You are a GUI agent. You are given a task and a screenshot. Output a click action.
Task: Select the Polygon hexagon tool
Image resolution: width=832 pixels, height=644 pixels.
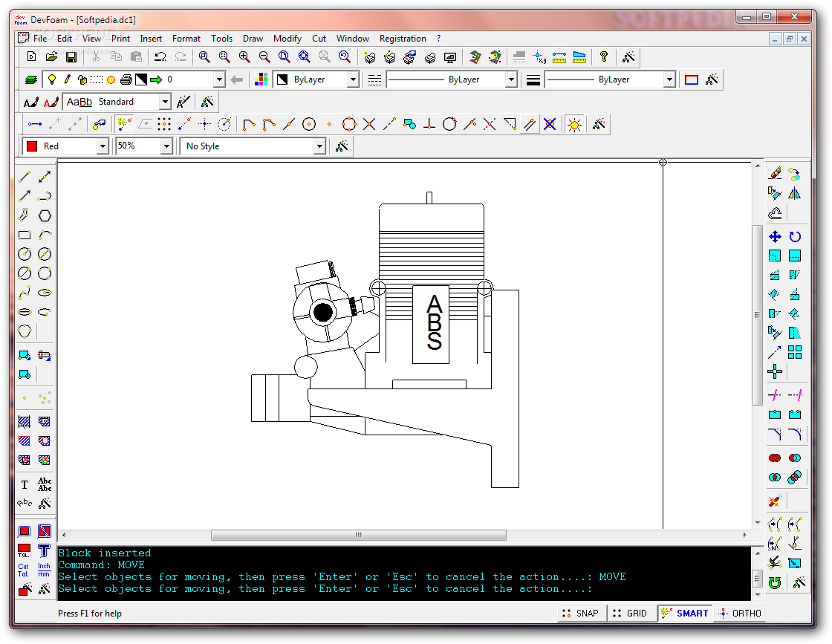(x=45, y=216)
